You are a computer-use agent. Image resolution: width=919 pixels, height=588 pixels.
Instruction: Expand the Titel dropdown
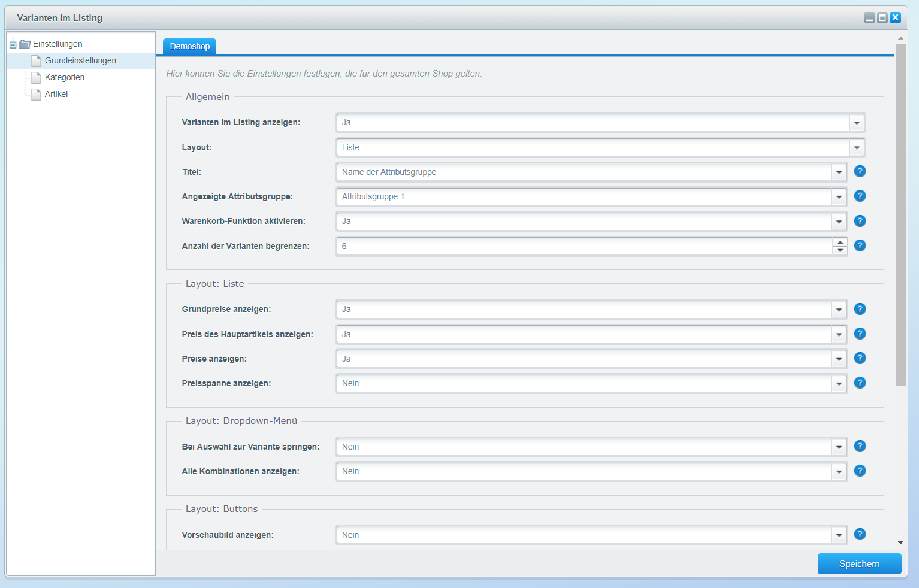pyautogui.click(x=839, y=172)
